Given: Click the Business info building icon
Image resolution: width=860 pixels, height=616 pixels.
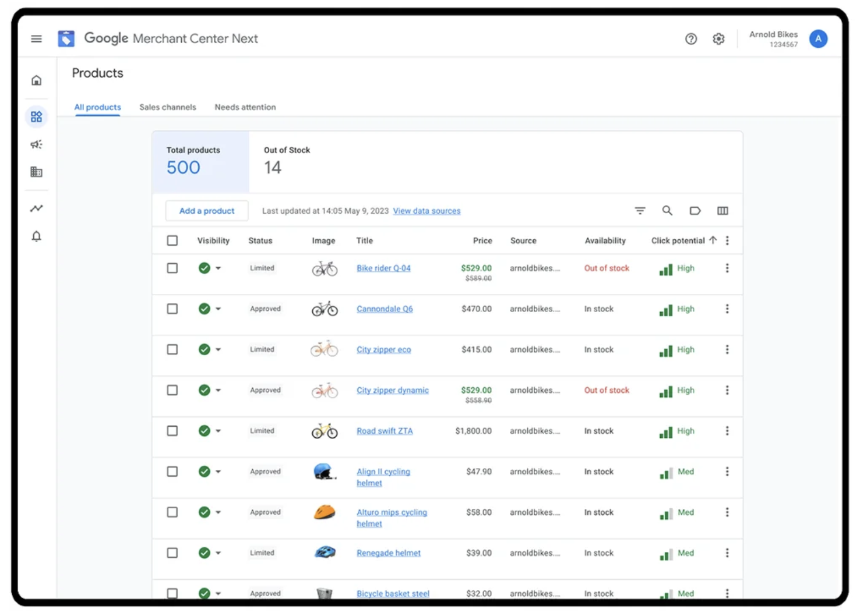Looking at the screenshot, I should 36,172.
